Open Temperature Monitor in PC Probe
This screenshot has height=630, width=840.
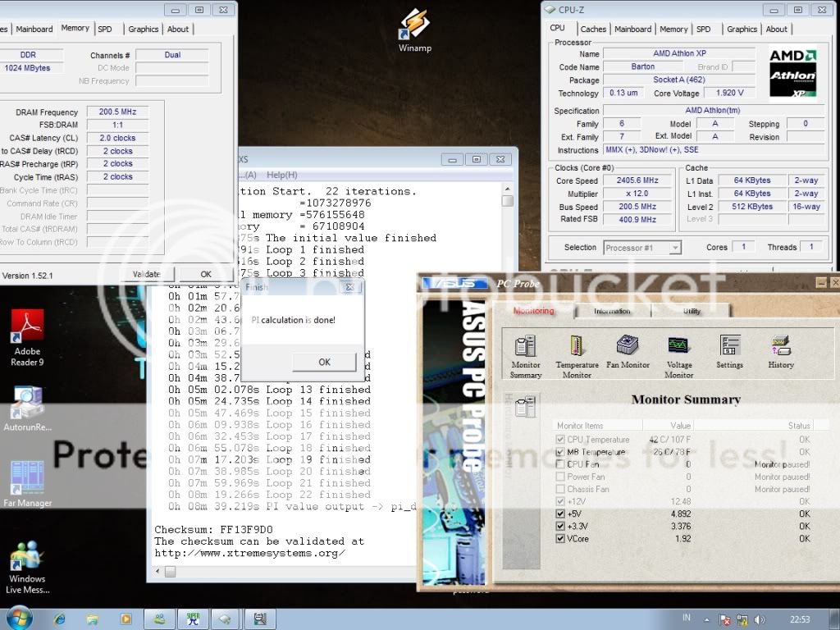pyautogui.click(x=577, y=356)
